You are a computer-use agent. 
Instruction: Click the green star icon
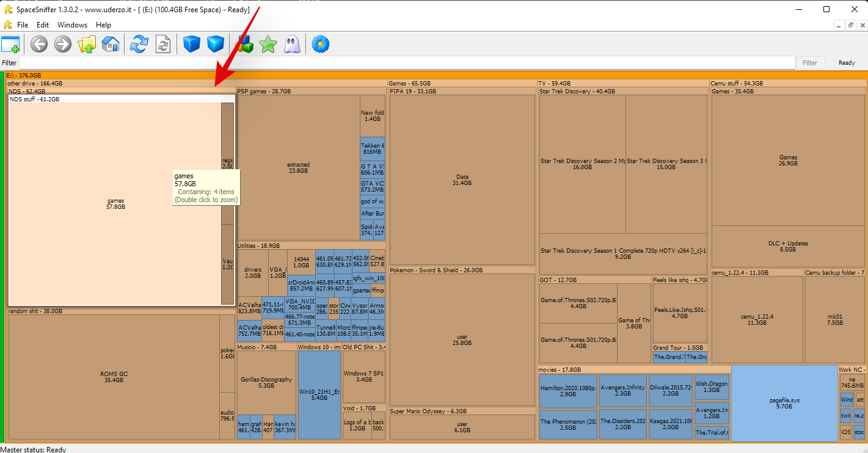click(268, 44)
